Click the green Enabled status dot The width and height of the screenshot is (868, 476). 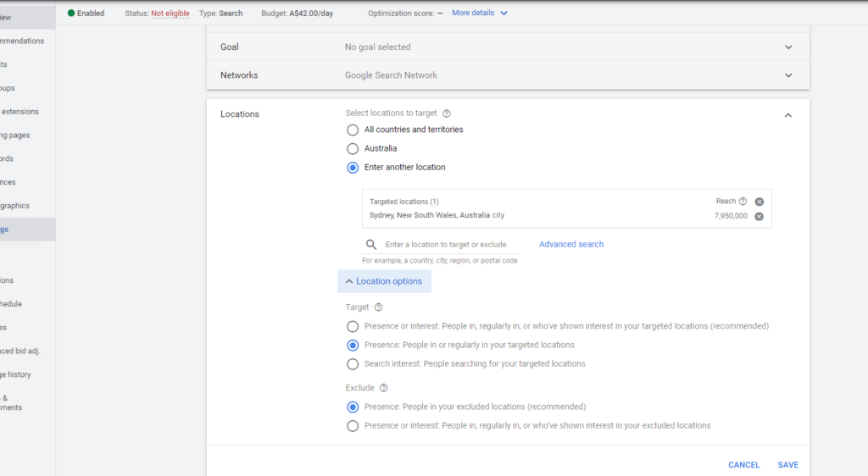click(71, 14)
